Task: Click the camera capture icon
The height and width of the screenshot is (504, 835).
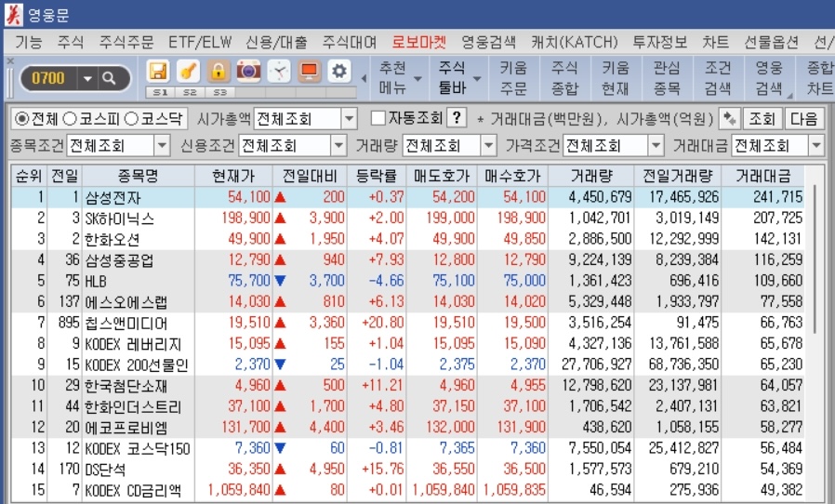Action: click(248, 71)
